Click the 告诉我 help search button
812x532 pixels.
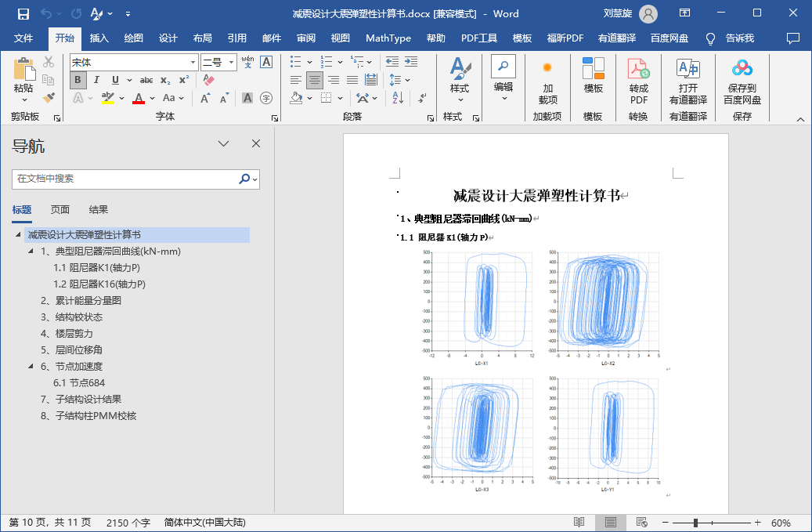pos(739,38)
